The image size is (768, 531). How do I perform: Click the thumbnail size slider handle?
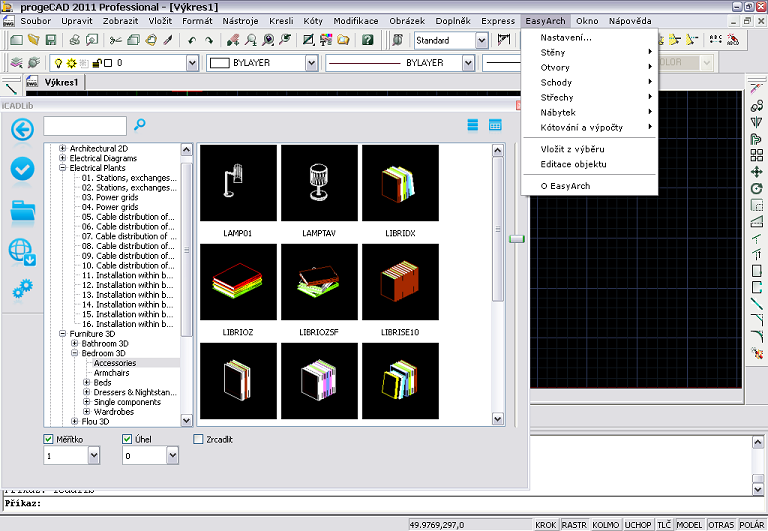516,238
